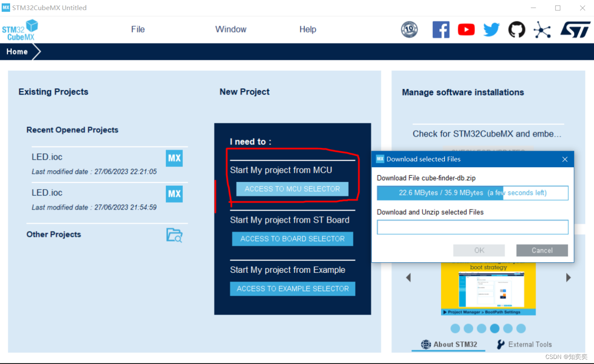Click the cube-finder-db.zip download progress bar
The width and height of the screenshot is (594, 364).
click(472, 193)
